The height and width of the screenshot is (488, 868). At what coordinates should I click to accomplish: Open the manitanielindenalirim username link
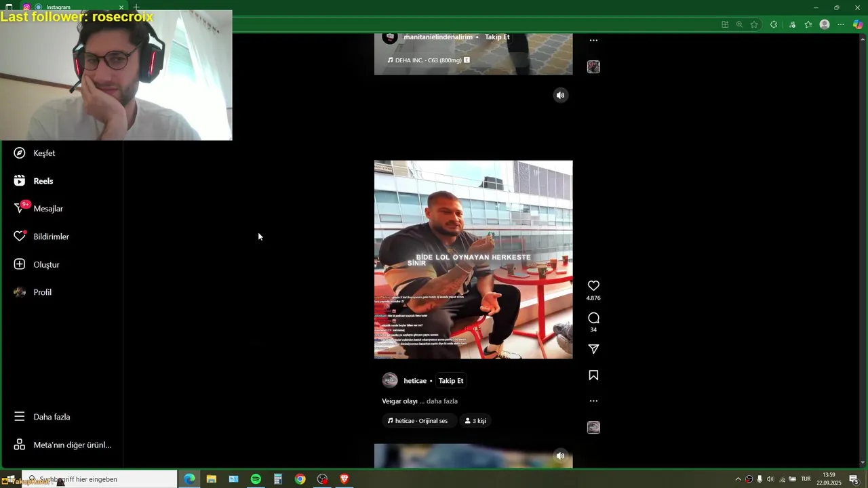click(x=438, y=37)
